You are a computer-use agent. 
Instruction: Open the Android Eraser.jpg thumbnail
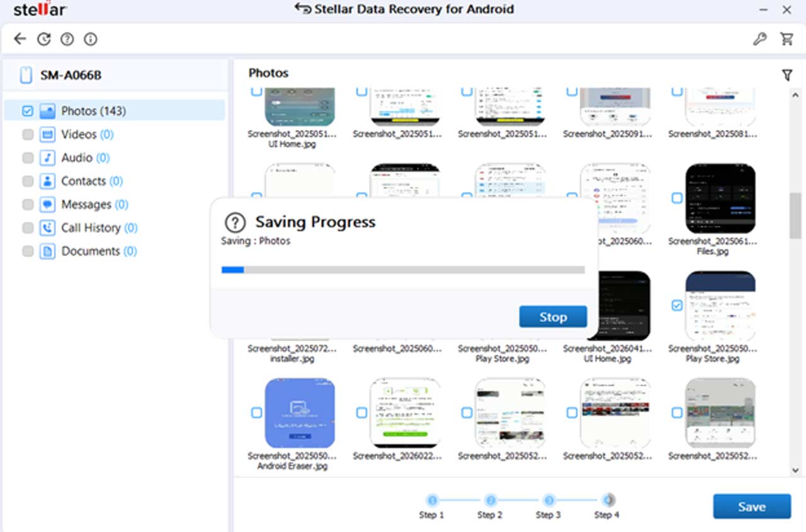[300, 412]
